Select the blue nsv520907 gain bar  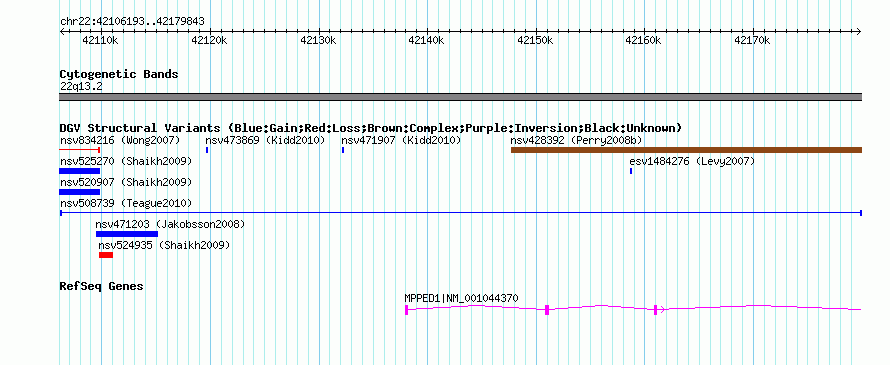click(79, 192)
